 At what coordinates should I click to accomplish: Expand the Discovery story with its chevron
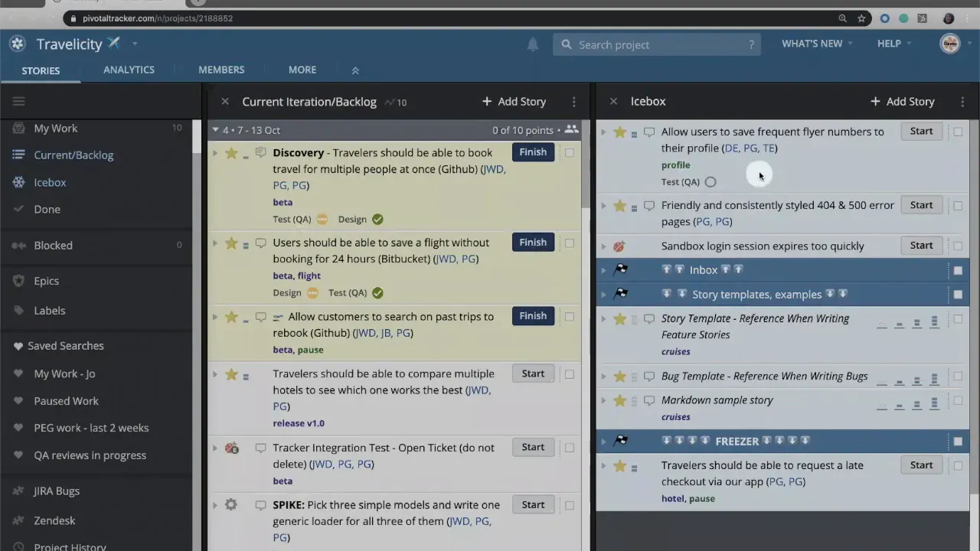coord(215,152)
